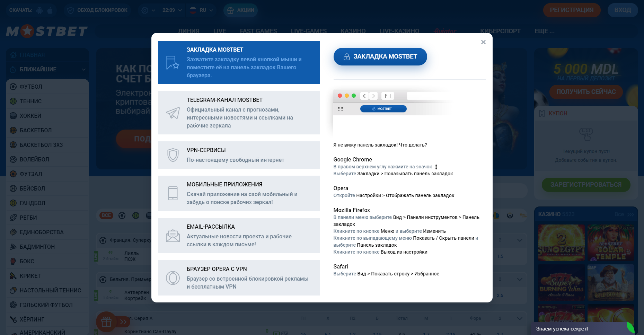This screenshot has height=335, width=644.
Task: Click the Вход button
Action: (x=623, y=10)
